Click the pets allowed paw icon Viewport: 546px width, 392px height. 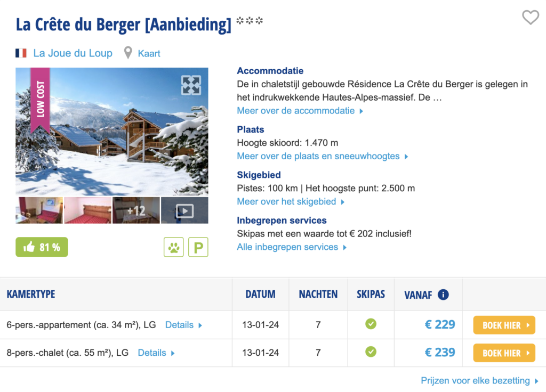174,247
